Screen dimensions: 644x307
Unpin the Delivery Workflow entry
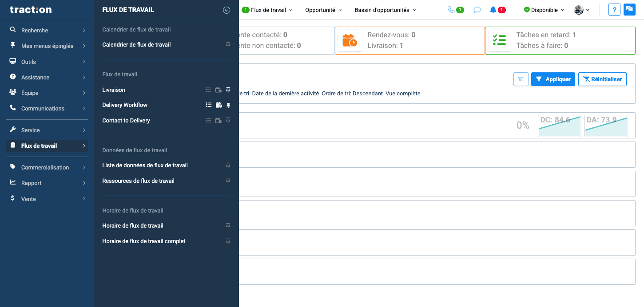click(x=228, y=105)
